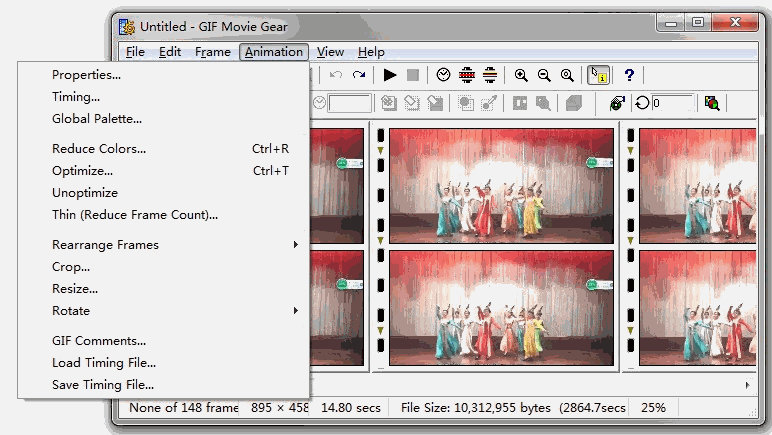Open the Frame menu
Screen dimensions: 772x435
click(213, 52)
